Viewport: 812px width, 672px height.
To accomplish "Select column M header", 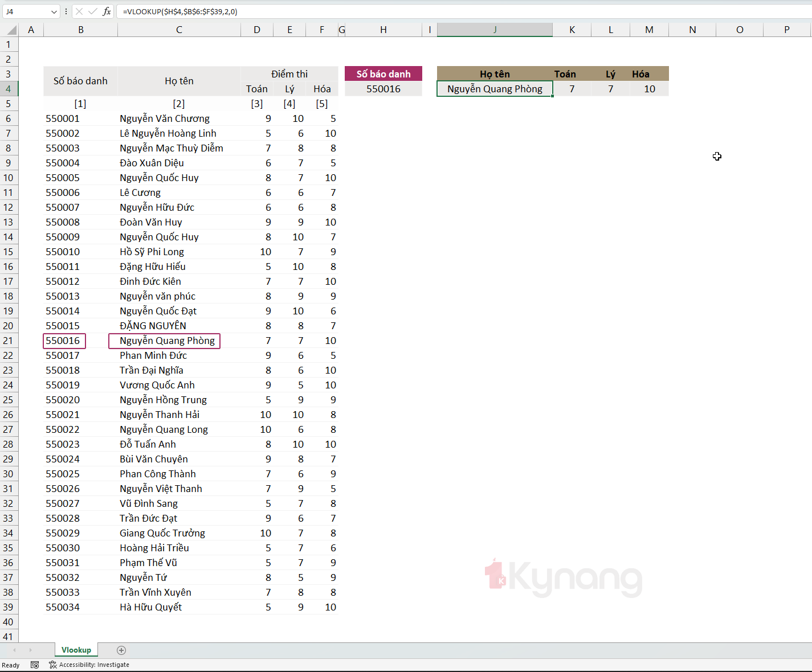I will coord(649,30).
